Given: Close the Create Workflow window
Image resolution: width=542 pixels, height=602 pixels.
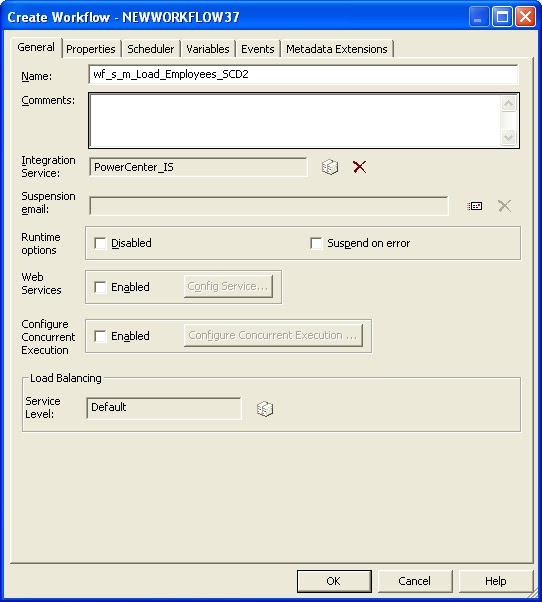Looking at the screenshot, I should (525, 17).
